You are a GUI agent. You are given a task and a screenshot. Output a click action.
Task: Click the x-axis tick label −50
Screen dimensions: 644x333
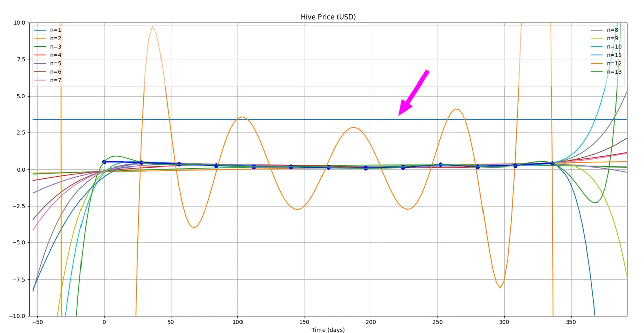click(37, 321)
